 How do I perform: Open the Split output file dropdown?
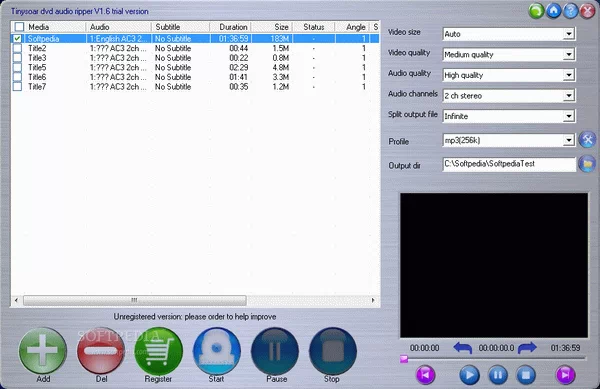point(569,116)
